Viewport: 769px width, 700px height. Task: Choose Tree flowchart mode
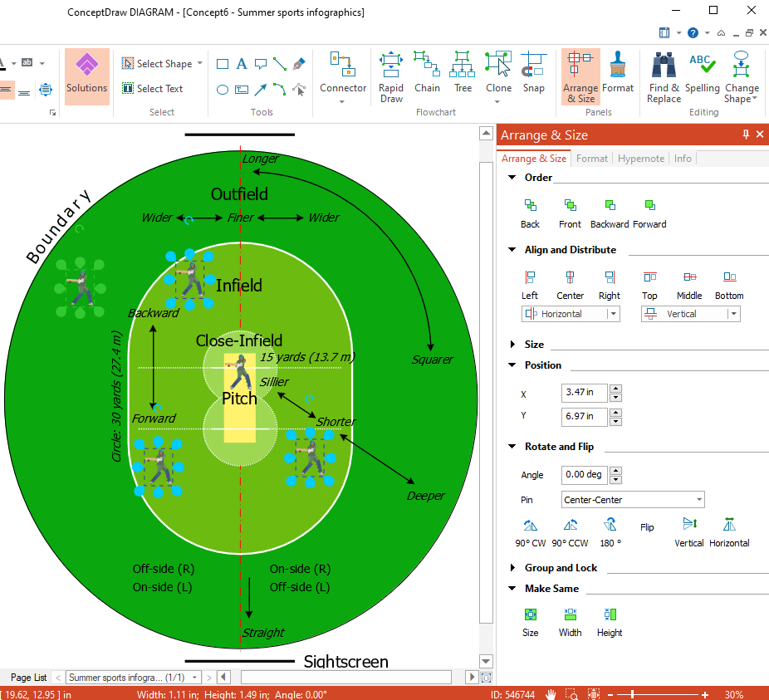coord(463,72)
